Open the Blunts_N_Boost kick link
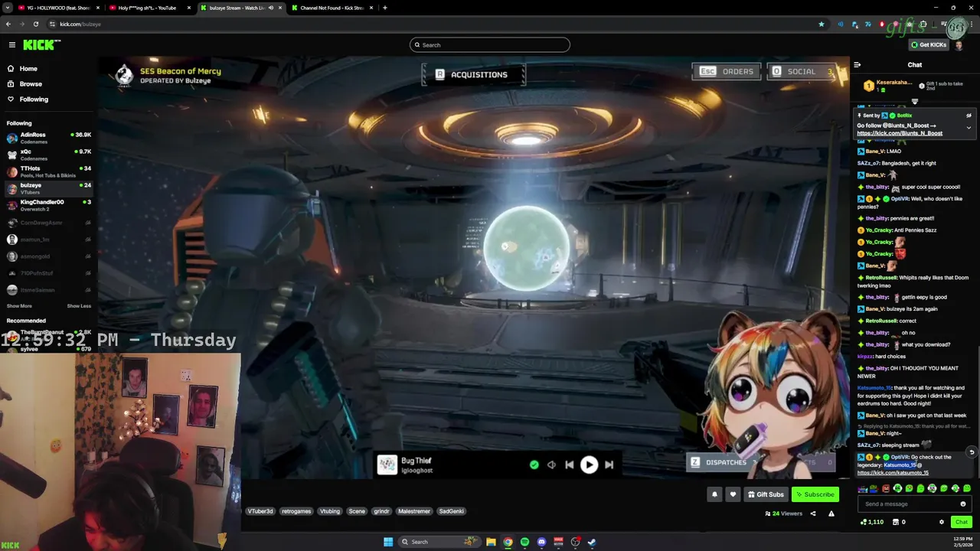Image resolution: width=980 pixels, height=551 pixels. (x=900, y=133)
